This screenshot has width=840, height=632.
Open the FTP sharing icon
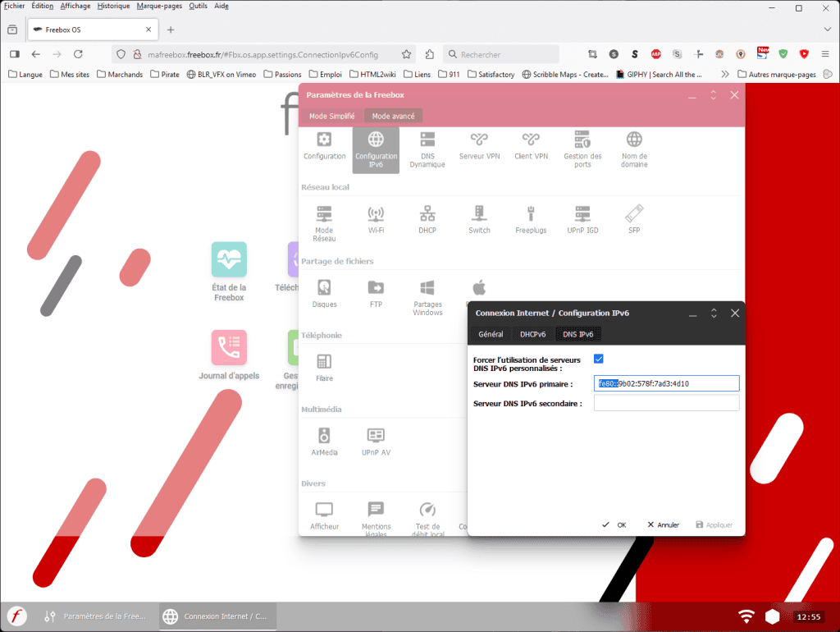point(376,294)
